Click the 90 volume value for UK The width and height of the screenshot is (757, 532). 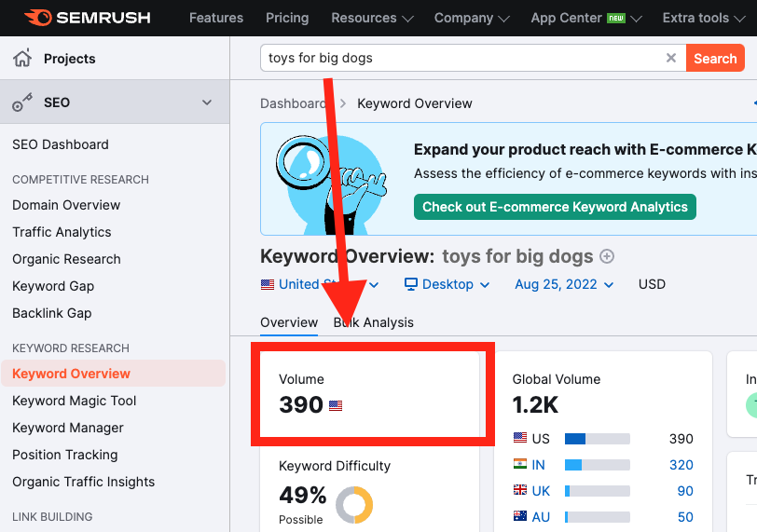coord(685,490)
